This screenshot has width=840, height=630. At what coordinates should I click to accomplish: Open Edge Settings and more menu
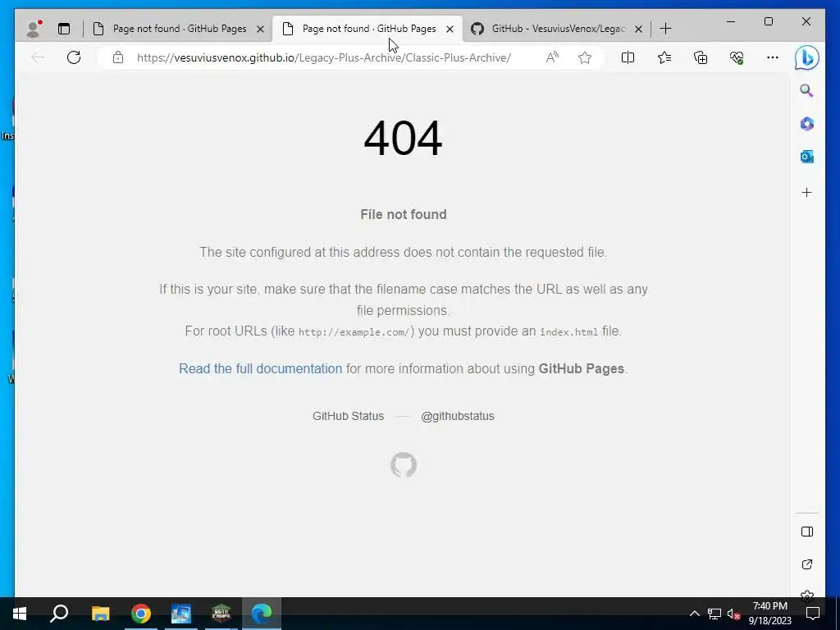[772, 57]
